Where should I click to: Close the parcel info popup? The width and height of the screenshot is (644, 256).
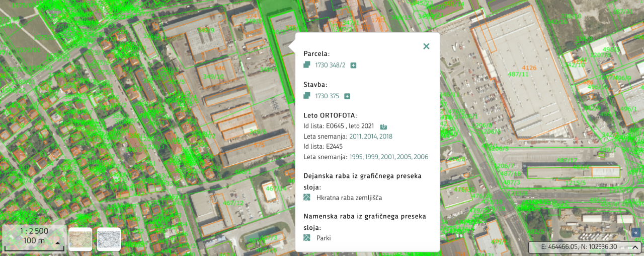click(426, 46)
